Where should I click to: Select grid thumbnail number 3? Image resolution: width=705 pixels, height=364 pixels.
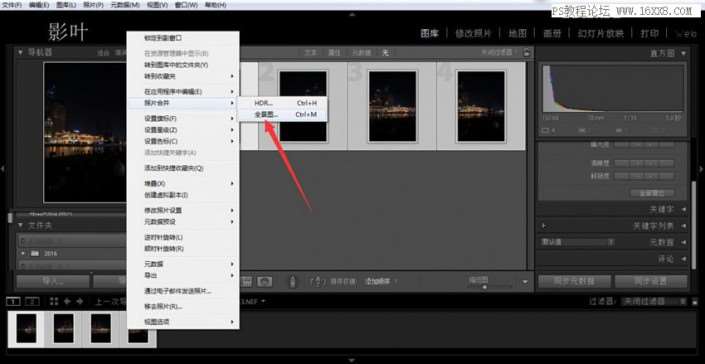392,106
